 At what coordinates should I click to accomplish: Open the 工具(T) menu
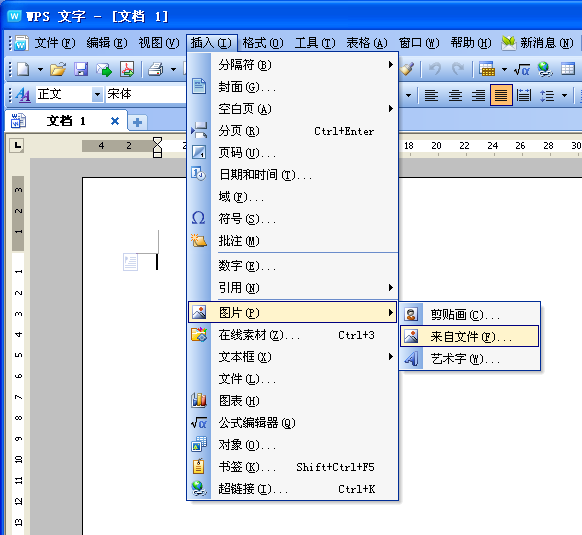(x=315, y=43)
